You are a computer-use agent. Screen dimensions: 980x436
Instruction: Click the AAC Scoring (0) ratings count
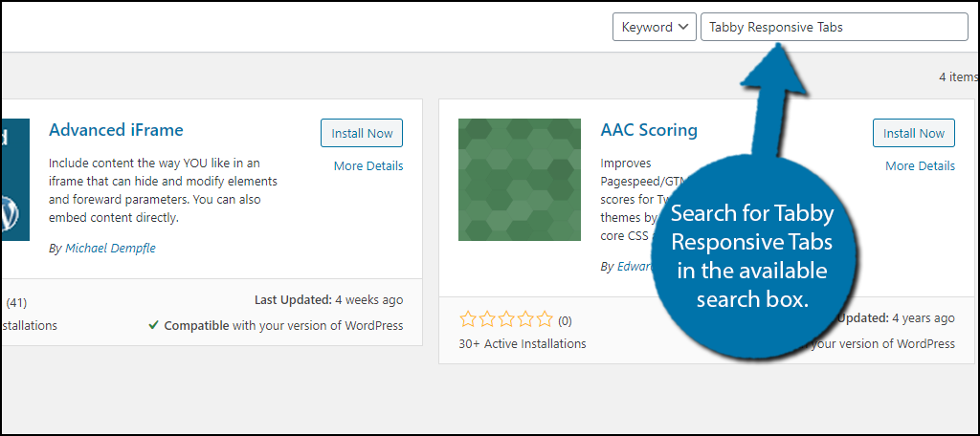[x=565, y=321]
